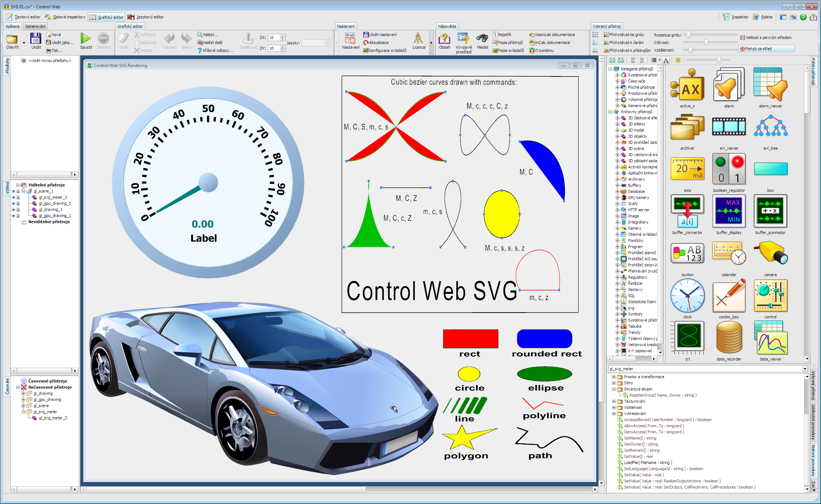The image size is (821, 504).
Task: Pick the boolean_regulator instrument icon
Action: click(729, 169)
